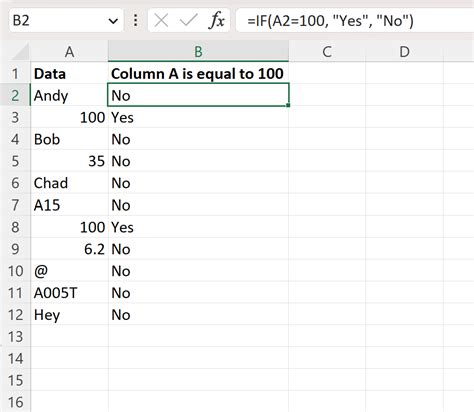Select the cell containing '@'
This screenshot has height=412, width=474.
(x=69, y=271)
